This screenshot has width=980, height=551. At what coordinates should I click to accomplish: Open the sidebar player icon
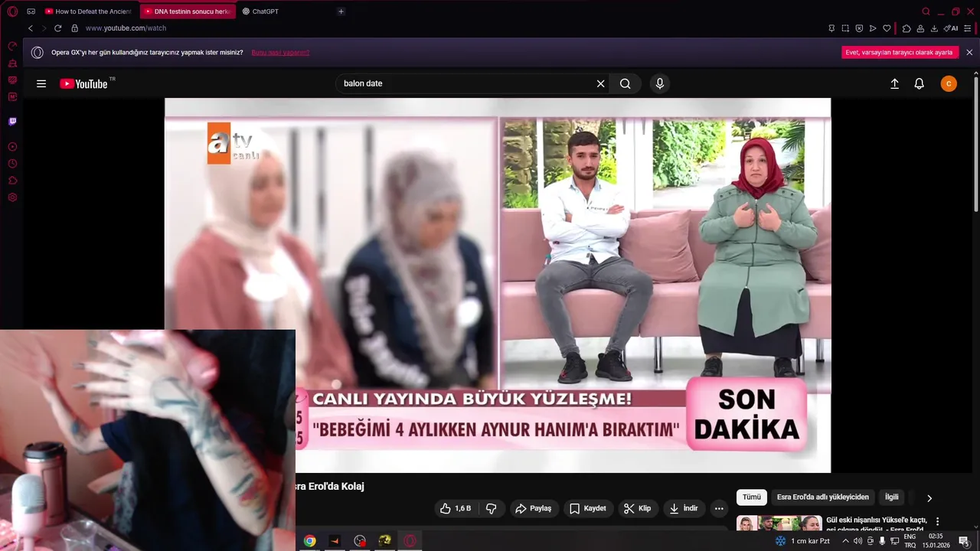pos(12,147)
